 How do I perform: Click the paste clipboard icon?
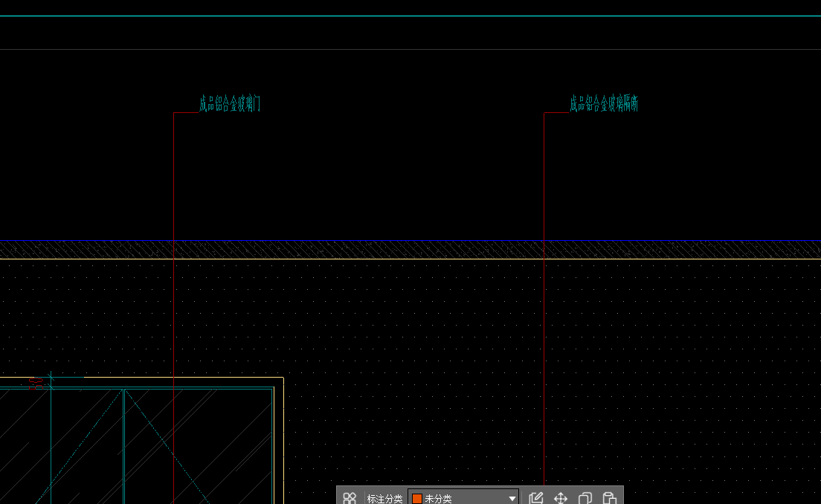[610, 498]
